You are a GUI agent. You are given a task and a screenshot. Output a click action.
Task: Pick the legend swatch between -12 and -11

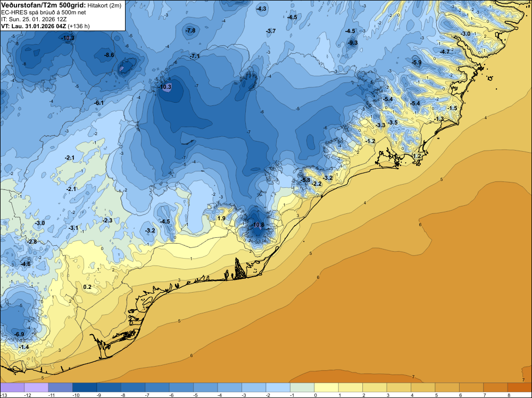(36, 387)
